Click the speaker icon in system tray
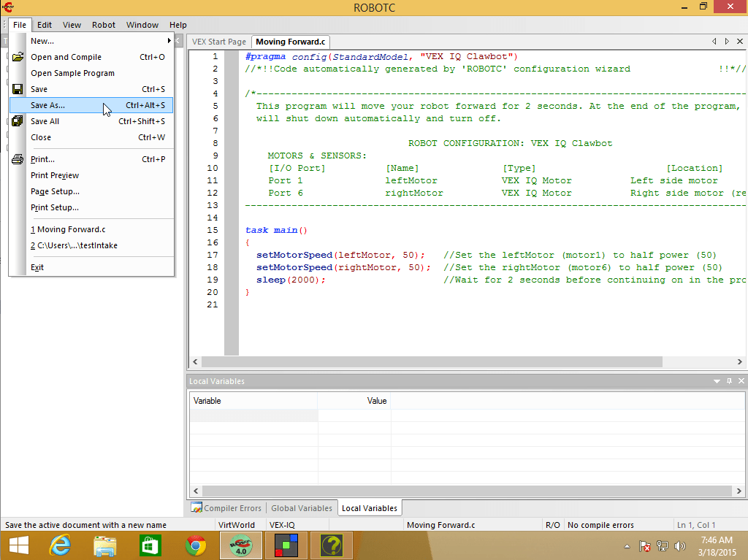This screenshot has height=560, width=748. pos(680,545)
